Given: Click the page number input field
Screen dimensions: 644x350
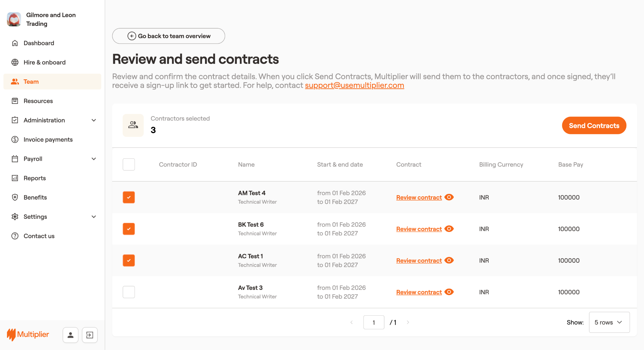Looking at the screenshot, I should [x=374, y=322].
